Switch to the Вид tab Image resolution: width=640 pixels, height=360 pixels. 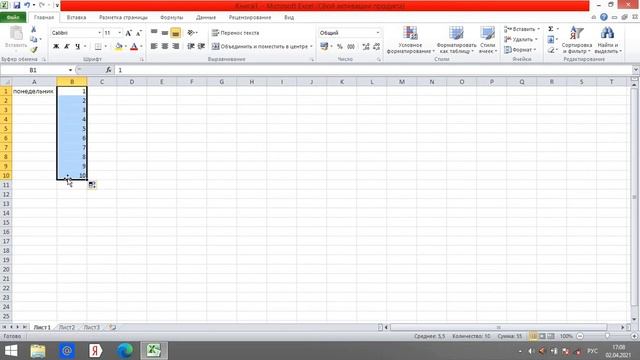coord(289,18)
